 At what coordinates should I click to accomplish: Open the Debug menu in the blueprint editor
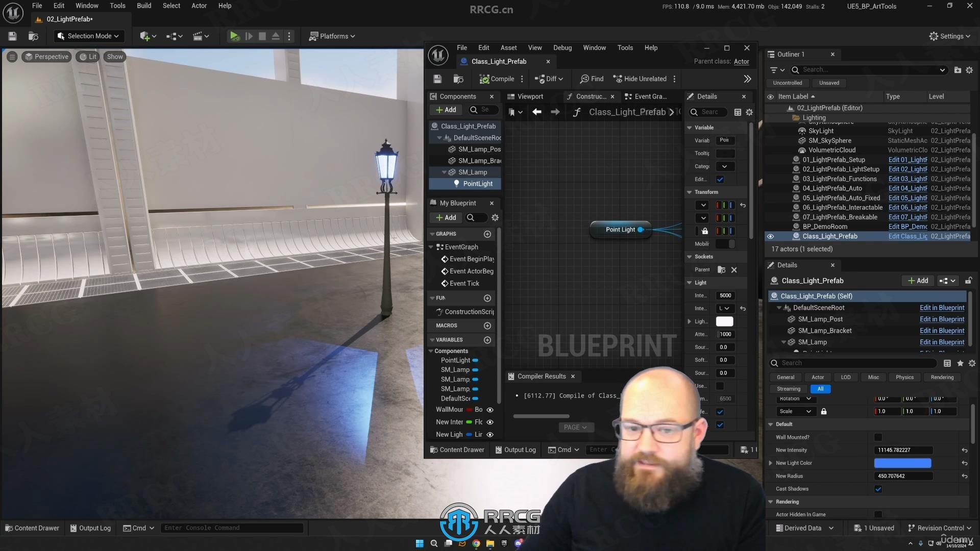[562, 47]
